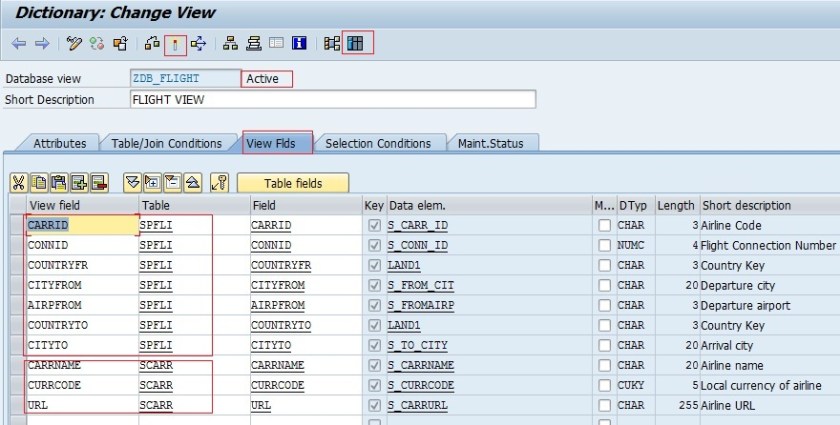Switch to the Table/Join Conditions tab
The width and height of the screenshot is (840, 425).
[166, 143]
